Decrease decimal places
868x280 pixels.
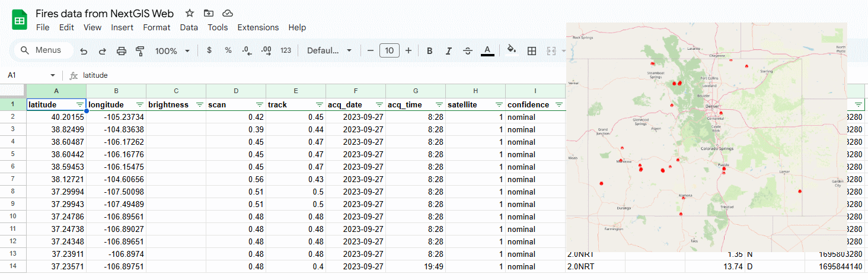[x=247, y=51]
